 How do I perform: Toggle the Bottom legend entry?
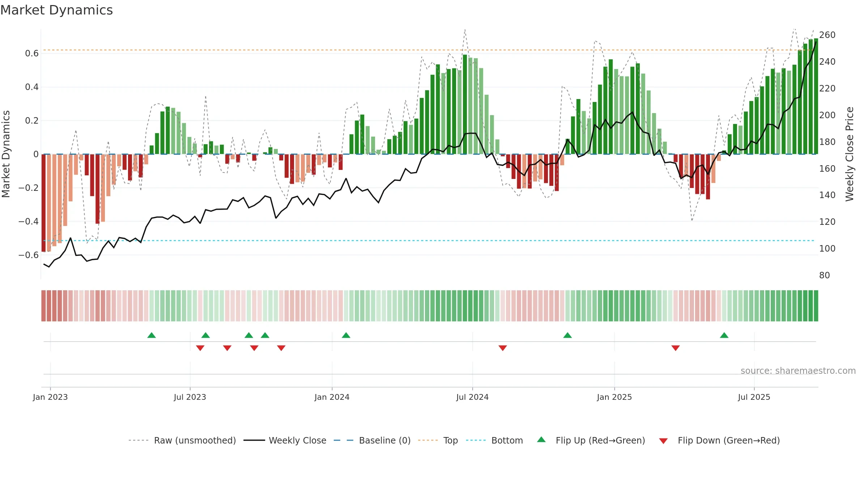click(494, 440)
